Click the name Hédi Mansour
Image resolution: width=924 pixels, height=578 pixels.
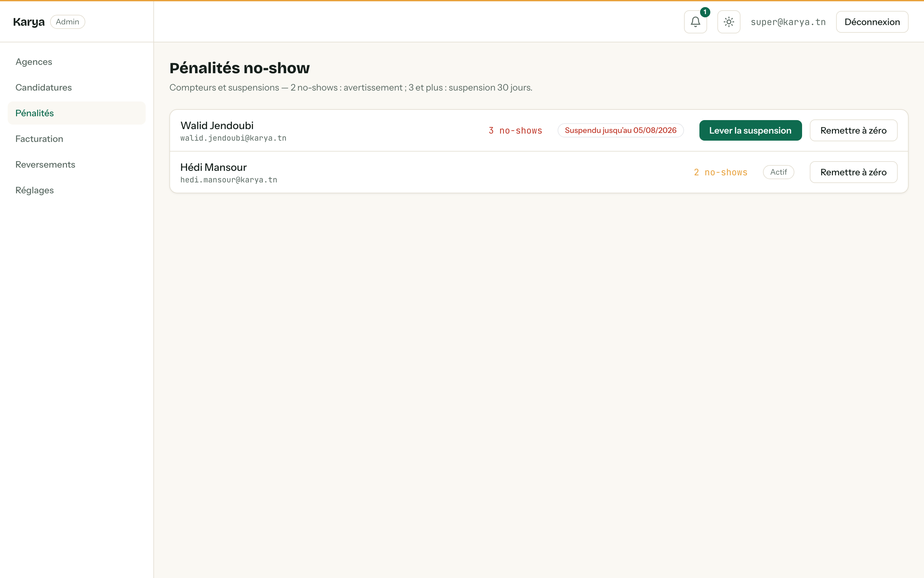point(213,167)
